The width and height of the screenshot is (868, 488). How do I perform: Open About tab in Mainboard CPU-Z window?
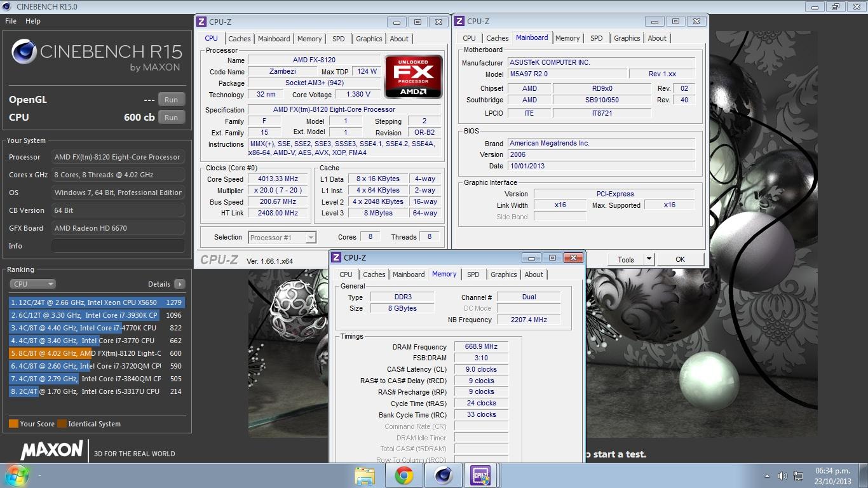tap(657, 38)
